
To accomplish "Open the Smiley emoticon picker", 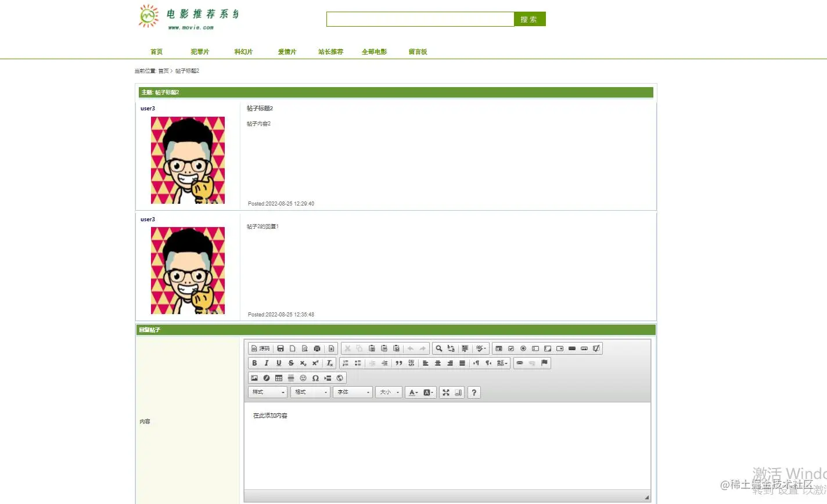I will (x=303, y=378).
